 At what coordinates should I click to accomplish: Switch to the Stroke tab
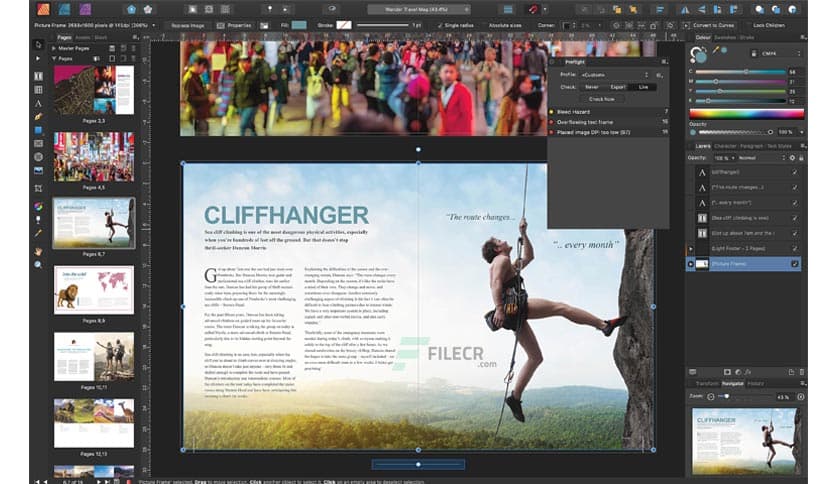[746, 38]
